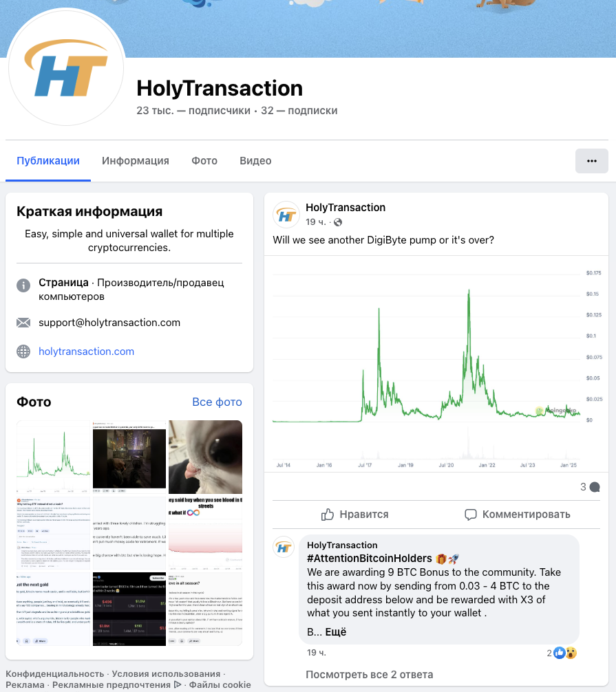Screen dimensions: 616x692
Task: Click support@holytransaction.com email text
Action: coord(109,323)
